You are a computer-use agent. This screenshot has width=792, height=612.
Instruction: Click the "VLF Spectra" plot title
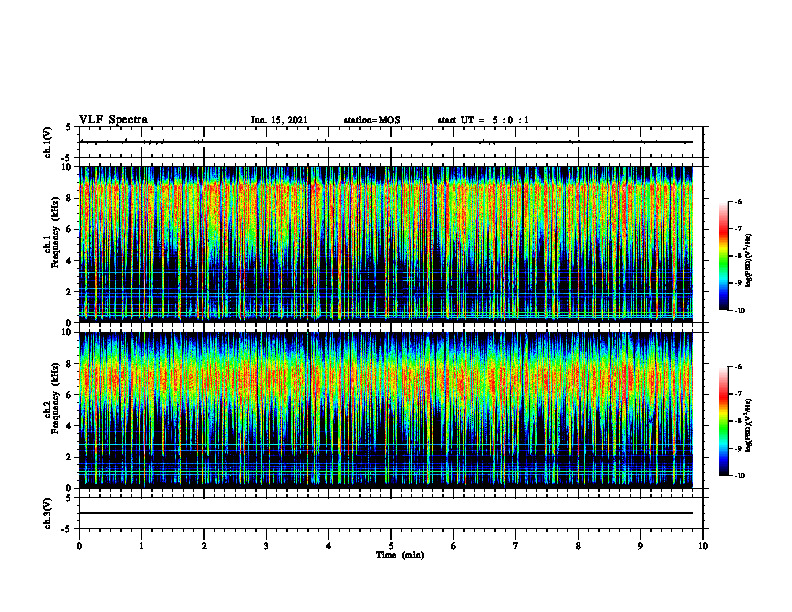113,120
